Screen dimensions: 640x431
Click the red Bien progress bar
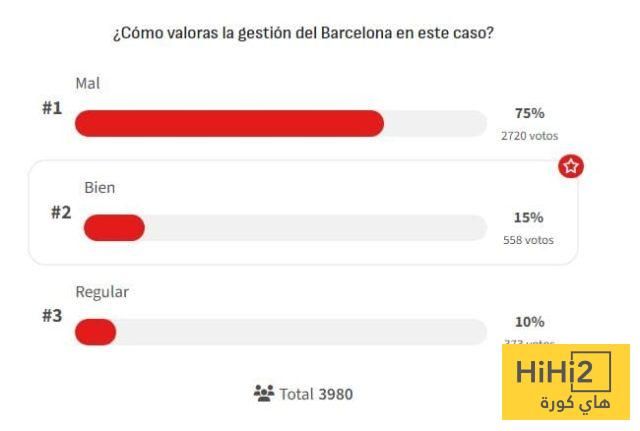pyautogui.click(x=114, y=228)
